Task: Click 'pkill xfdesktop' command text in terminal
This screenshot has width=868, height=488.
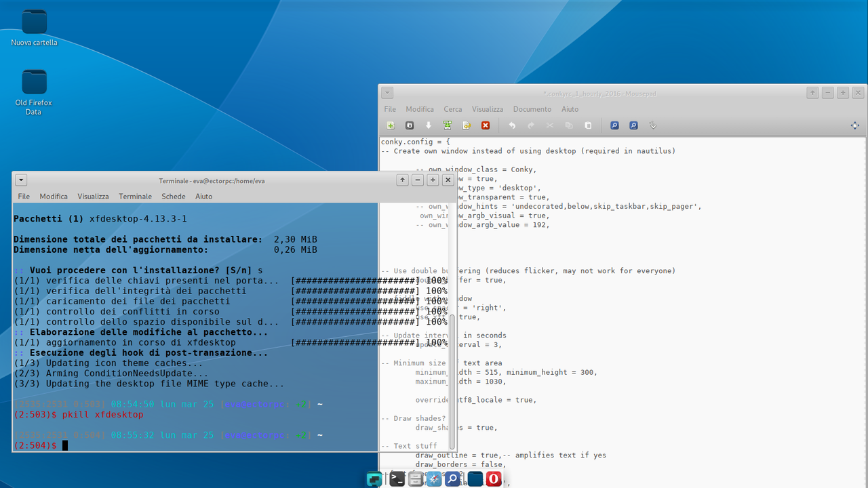Action: tap(102, 414)
